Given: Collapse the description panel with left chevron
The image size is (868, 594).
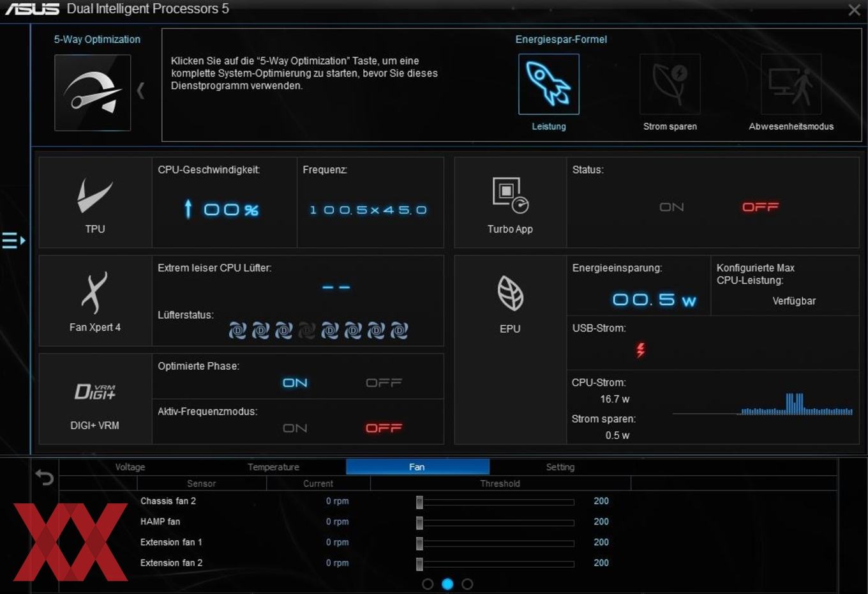Looking at the screenshot, I should (x=140, y=91).
